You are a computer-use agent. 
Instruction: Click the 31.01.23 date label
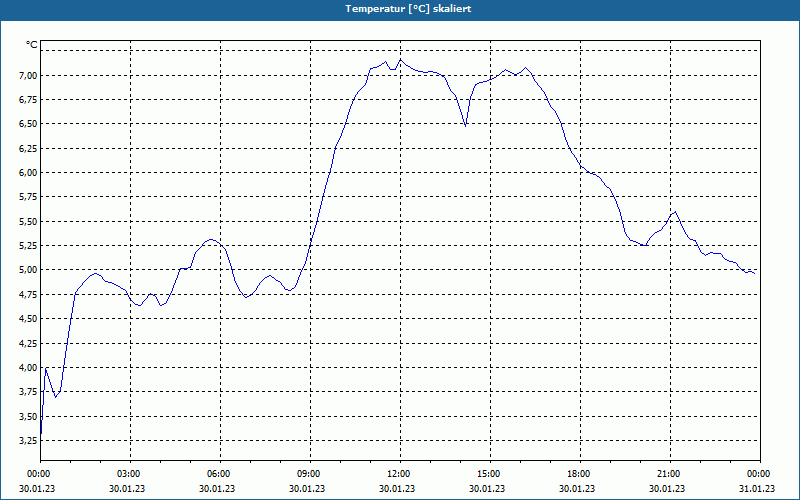pyautogui.click(x=757, y=488)
